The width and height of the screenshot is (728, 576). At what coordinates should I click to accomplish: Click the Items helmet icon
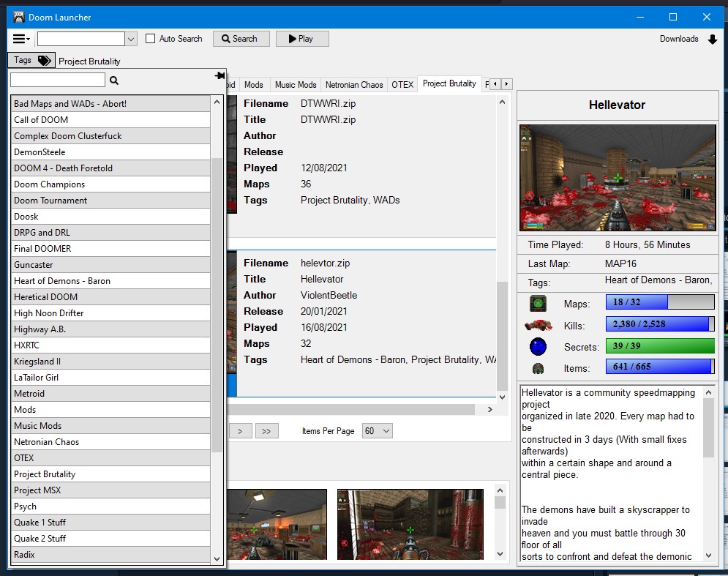[538, 367]
